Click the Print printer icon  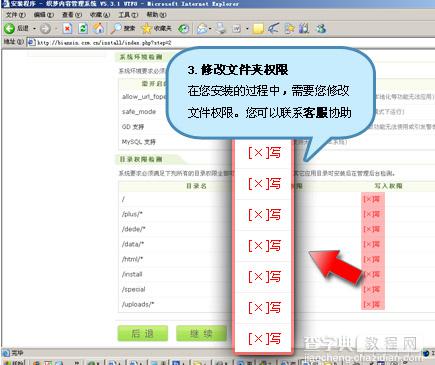220,29
